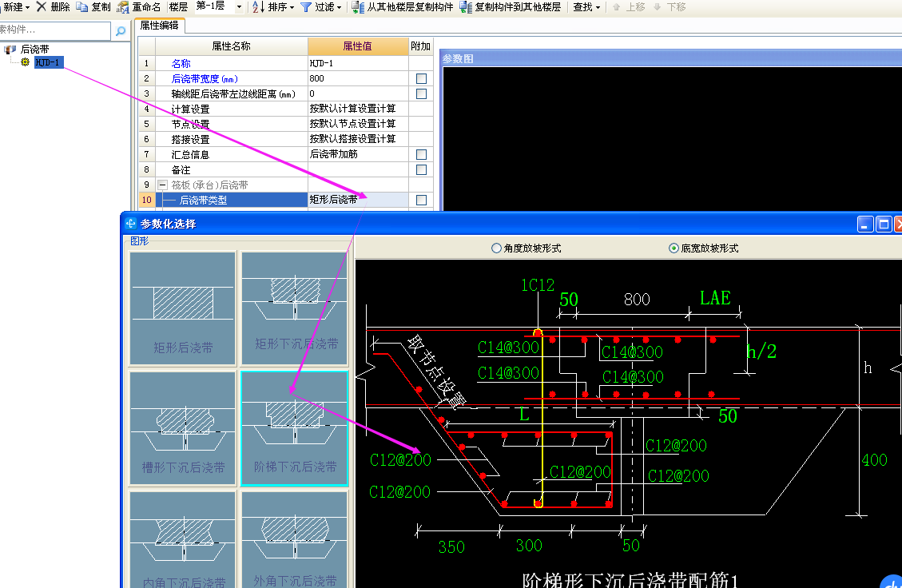Click the Delete (删除) toolbar button
Viewport: 902px width, 588px height.
(53, 7)
